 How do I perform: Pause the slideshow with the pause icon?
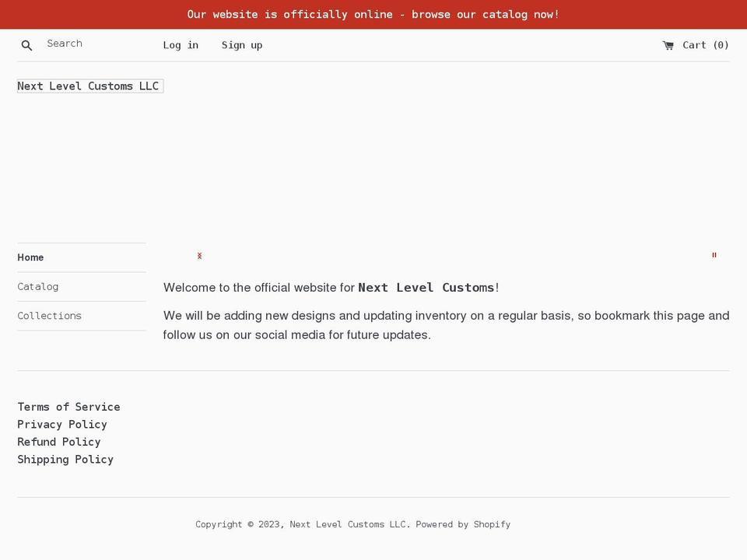(714, 255)
